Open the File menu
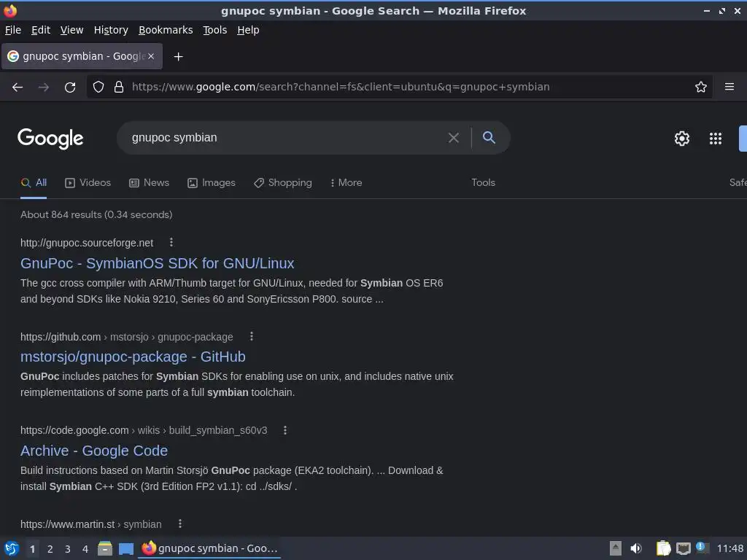Screen dimensions: 747x560 (x=13, y=30)
